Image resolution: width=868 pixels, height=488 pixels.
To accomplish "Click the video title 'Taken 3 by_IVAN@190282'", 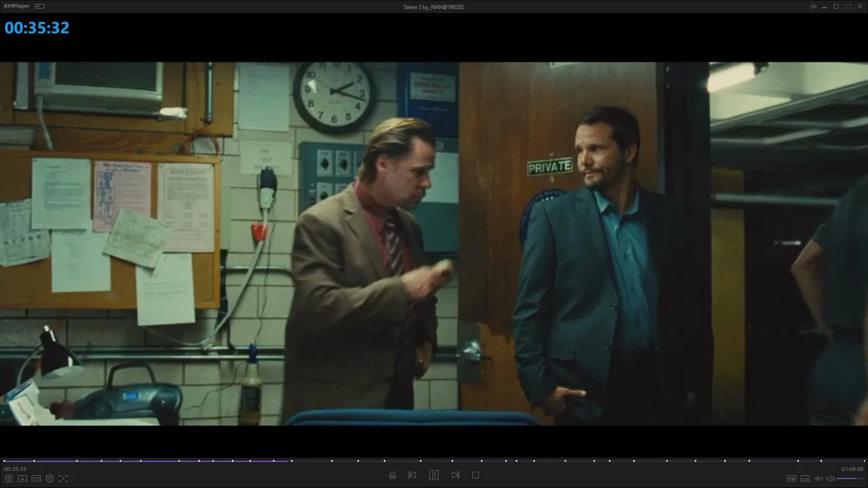I will click(433, 7).
